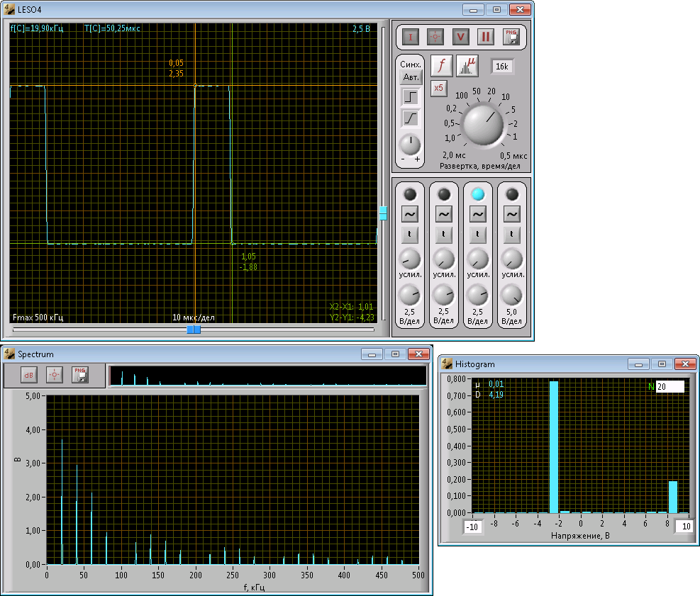Click the 'X2-X1: 1,01' delta readout
Screen dimensions: 700x596
351,306
